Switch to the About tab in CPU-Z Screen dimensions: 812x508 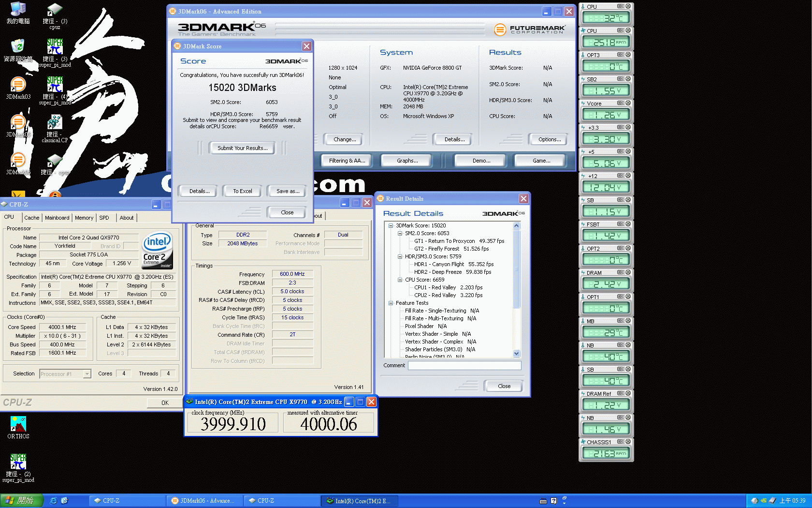(127, 218)
